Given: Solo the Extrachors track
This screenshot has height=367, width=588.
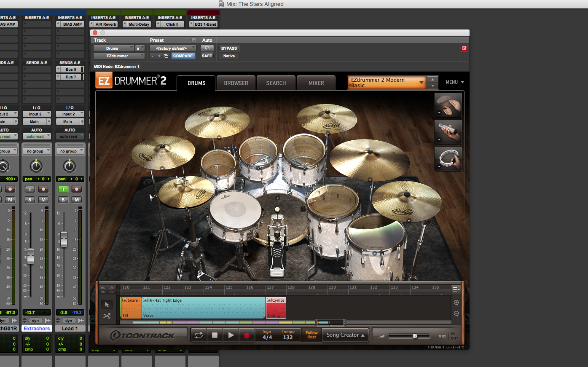Looking at the screenshot, I should [x=30, y=200].
